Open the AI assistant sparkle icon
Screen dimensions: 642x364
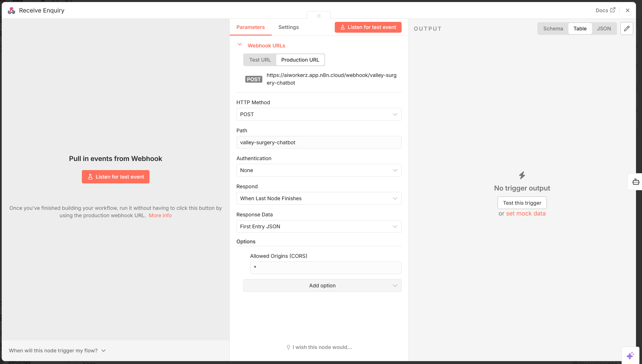[630, 355]
